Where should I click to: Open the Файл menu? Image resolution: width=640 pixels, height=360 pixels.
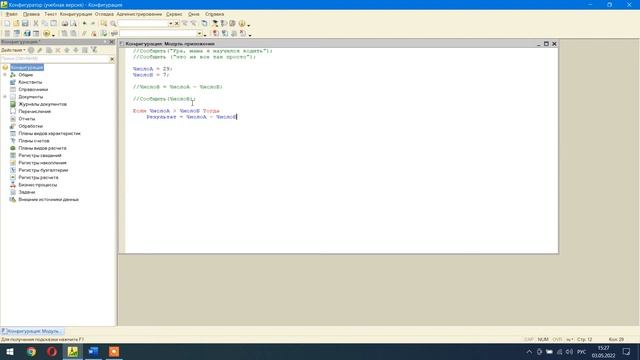[11, 14]
